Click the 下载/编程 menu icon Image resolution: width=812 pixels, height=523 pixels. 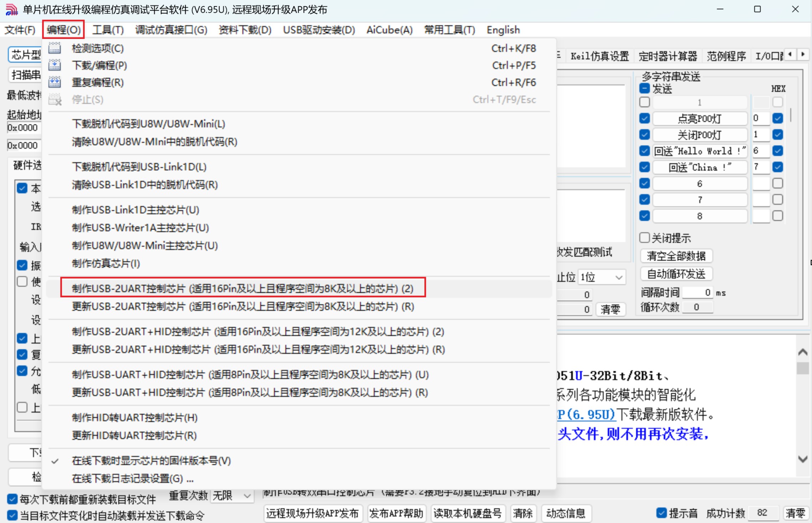(x=55, y=65)
